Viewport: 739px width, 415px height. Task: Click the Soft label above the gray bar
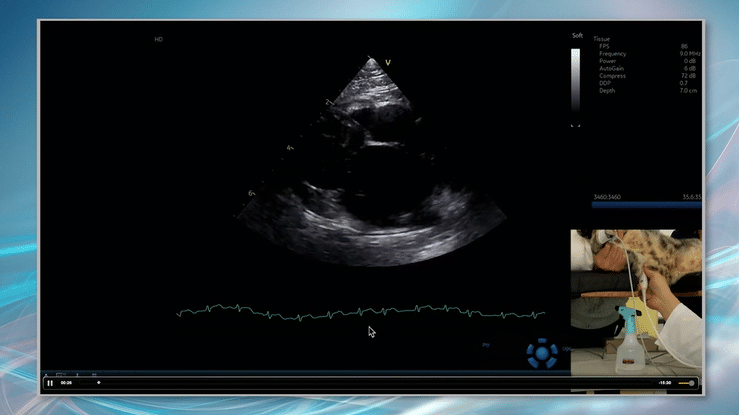pos(577,36)
